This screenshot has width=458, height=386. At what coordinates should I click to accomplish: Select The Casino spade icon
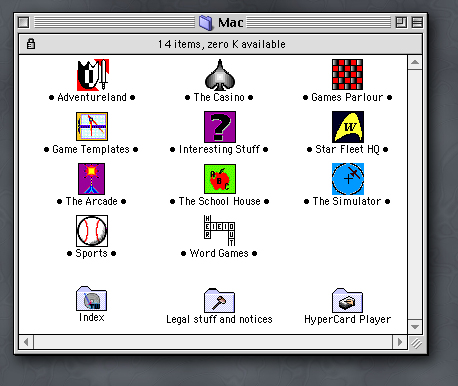220,75
